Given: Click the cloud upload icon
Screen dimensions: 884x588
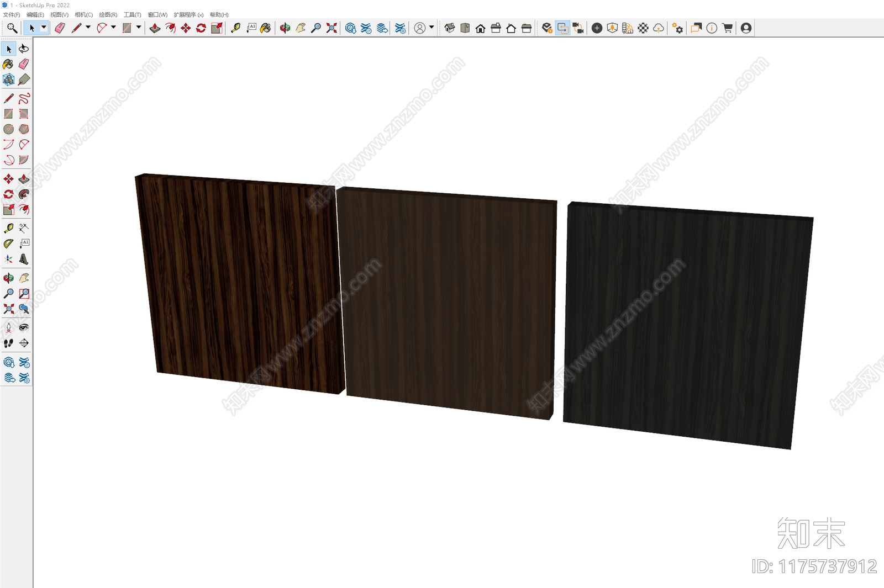Looking at the screenshot, I should pos(659,28).
